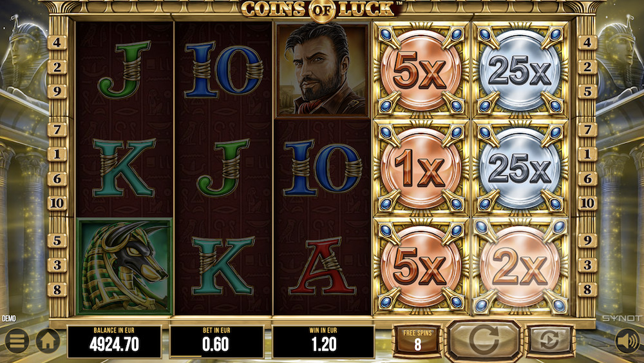Click the red A card symbol
644x363 pixels.
(x=323, y=266)
